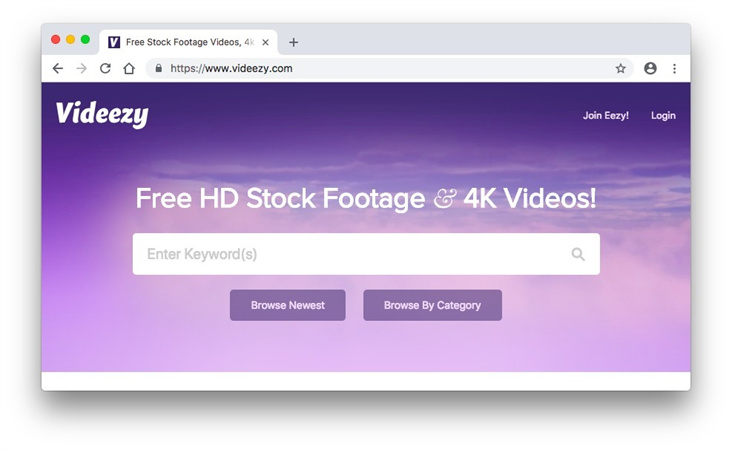Viewport: 732px width, 450px height.
Task: Click the Enter Keyword(s) search field
Action: (x=366, y=254)
